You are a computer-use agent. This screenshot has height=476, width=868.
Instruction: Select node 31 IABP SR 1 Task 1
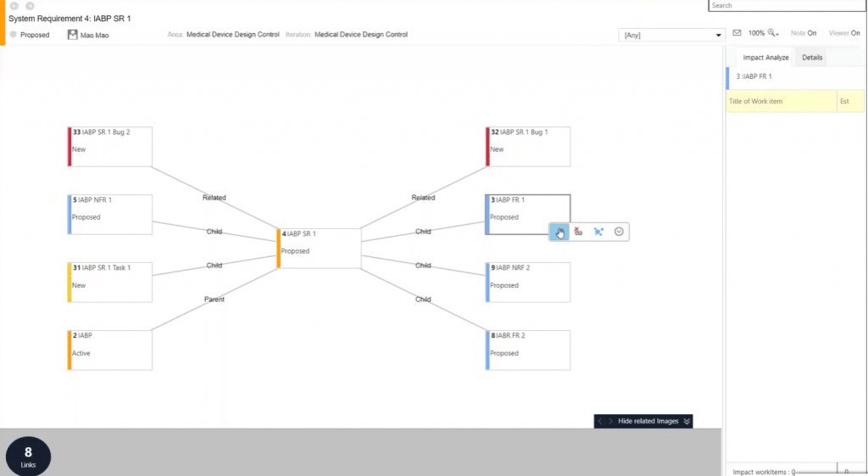[109, 282]
